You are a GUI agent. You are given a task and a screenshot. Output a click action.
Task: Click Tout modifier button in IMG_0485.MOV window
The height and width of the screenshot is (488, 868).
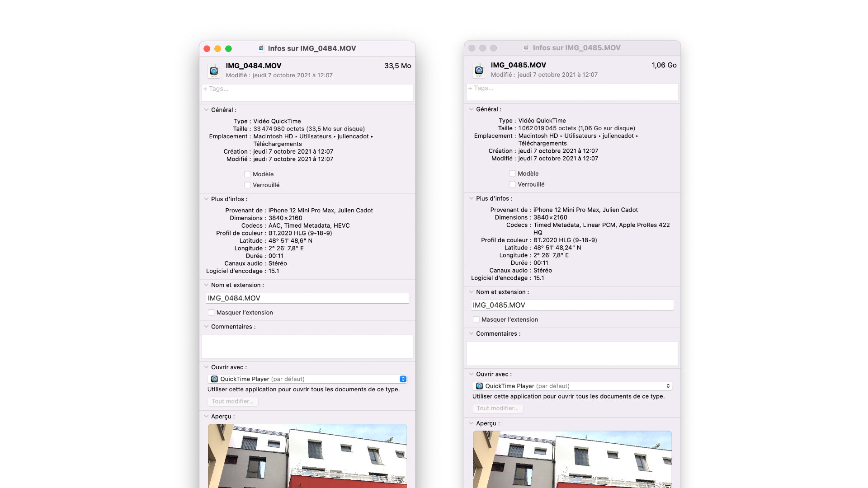click(498, 408)
